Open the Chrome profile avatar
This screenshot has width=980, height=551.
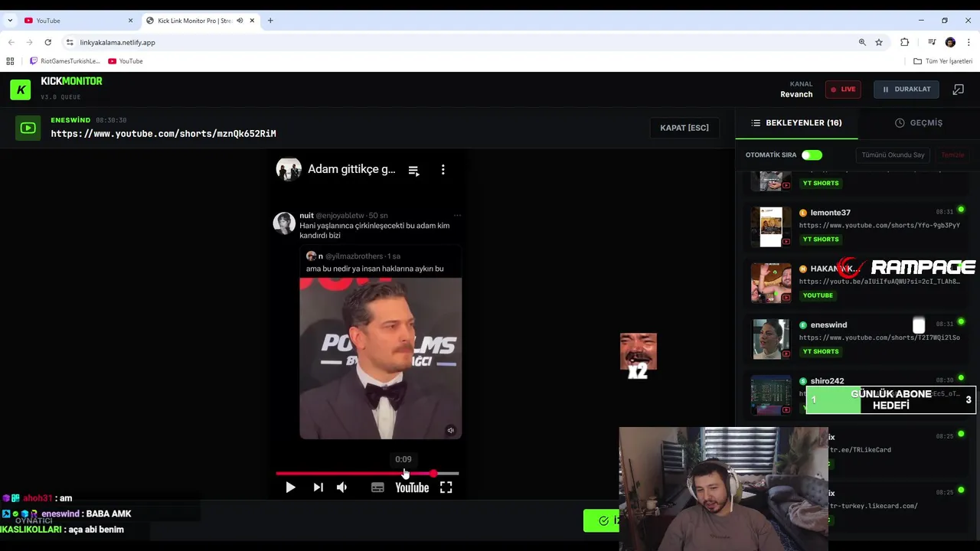point(950,43)
